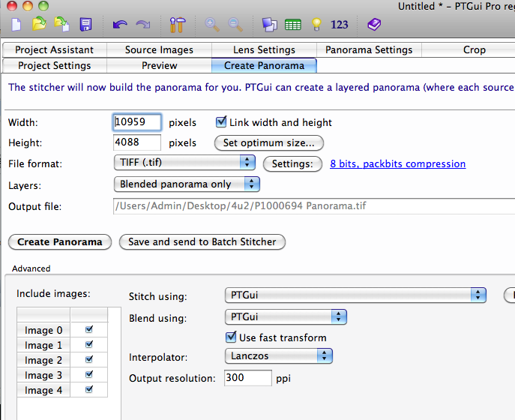
Task: Click the Height pixels input field
Action: 137,142
